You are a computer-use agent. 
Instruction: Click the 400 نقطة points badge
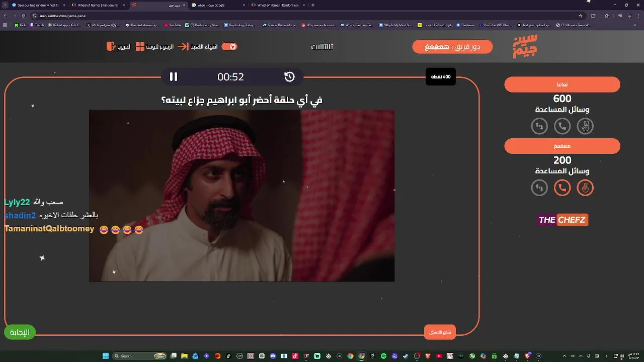[x=440, y=76]
